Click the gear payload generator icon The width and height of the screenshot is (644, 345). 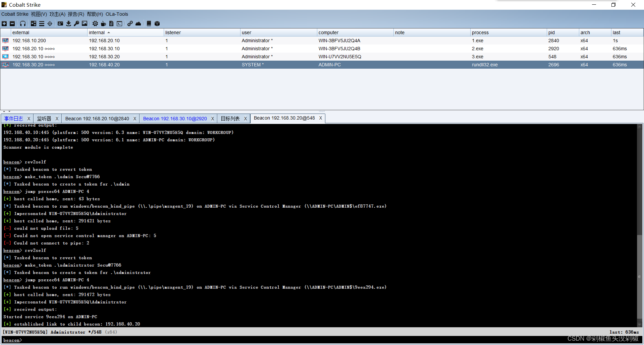[95, 23]
